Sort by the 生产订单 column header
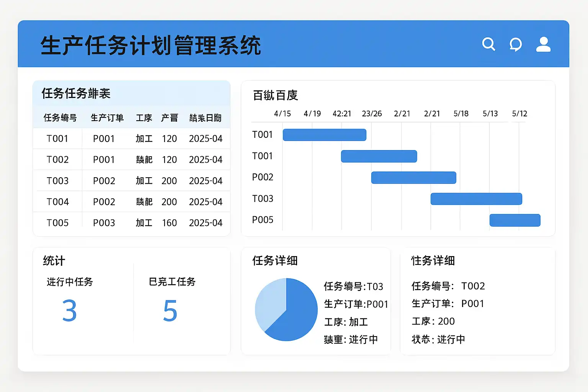 (107, 118)
